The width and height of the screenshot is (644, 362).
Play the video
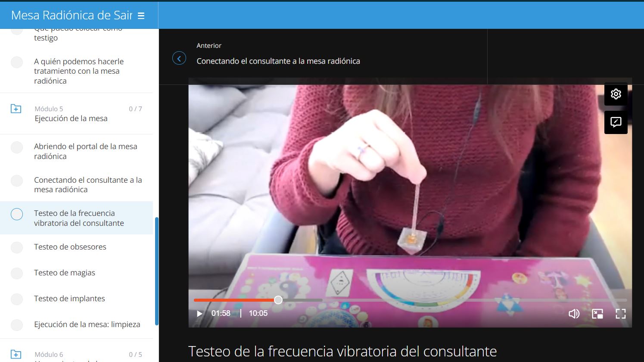[199, 314]
